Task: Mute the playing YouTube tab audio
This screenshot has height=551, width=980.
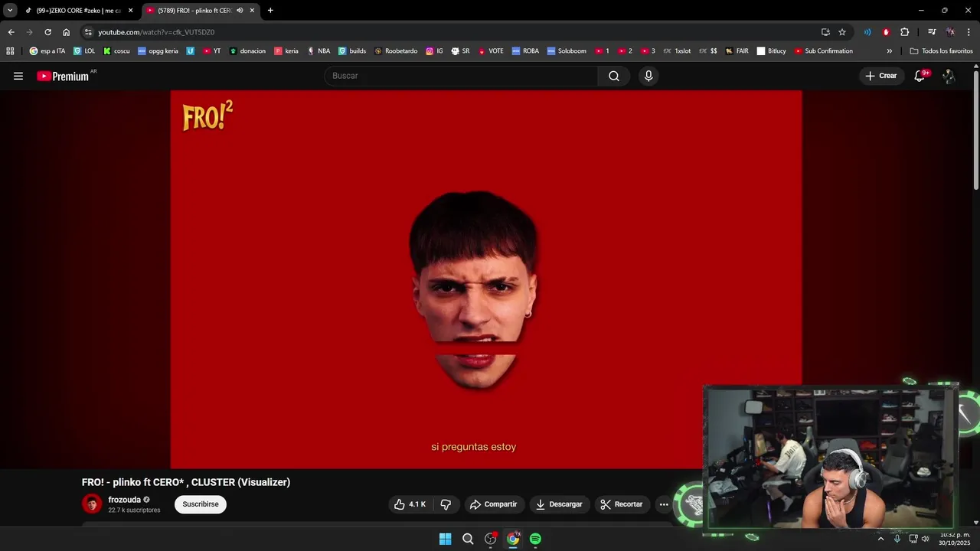Action: [240, 11]
